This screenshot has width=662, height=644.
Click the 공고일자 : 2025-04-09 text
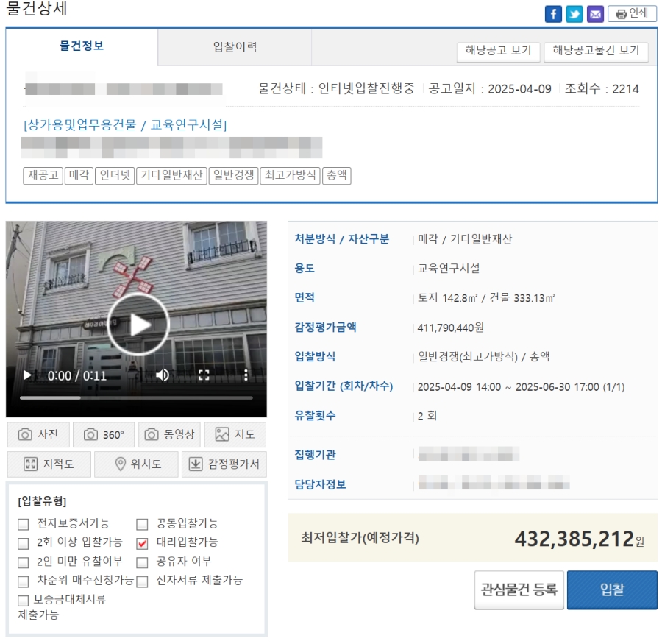(x=490, y=89)
